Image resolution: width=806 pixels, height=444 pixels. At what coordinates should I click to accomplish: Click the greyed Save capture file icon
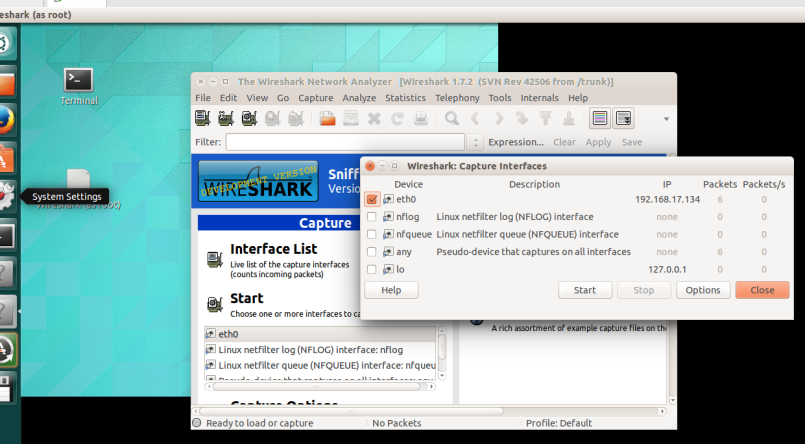point(351,119)
